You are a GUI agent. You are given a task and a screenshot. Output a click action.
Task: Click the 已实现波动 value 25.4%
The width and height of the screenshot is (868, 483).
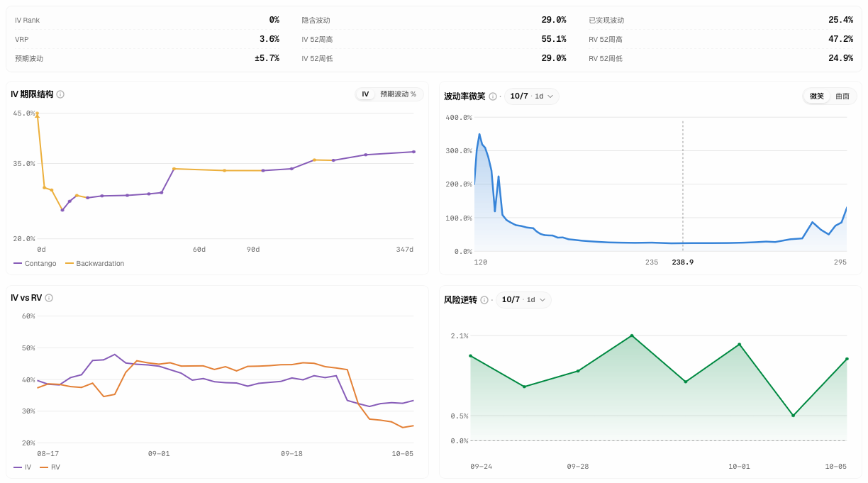click(x=840, y=20)
